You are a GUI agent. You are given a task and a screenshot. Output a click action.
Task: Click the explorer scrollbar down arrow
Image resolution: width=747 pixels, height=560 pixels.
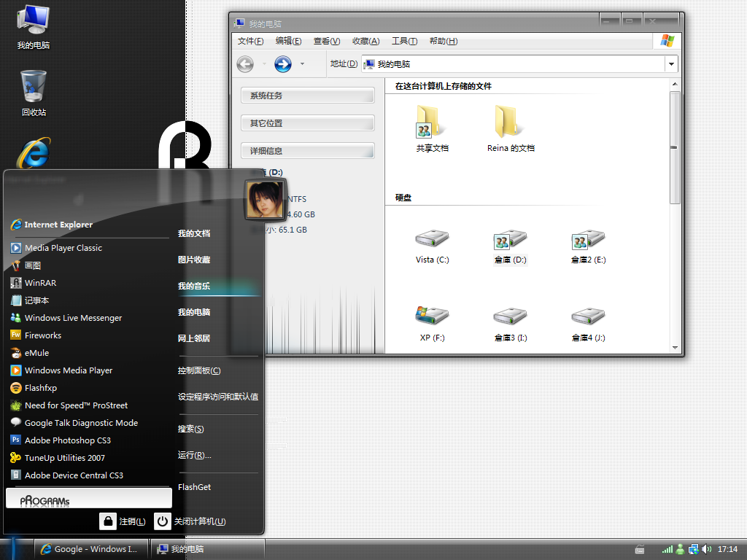[675, 348]
